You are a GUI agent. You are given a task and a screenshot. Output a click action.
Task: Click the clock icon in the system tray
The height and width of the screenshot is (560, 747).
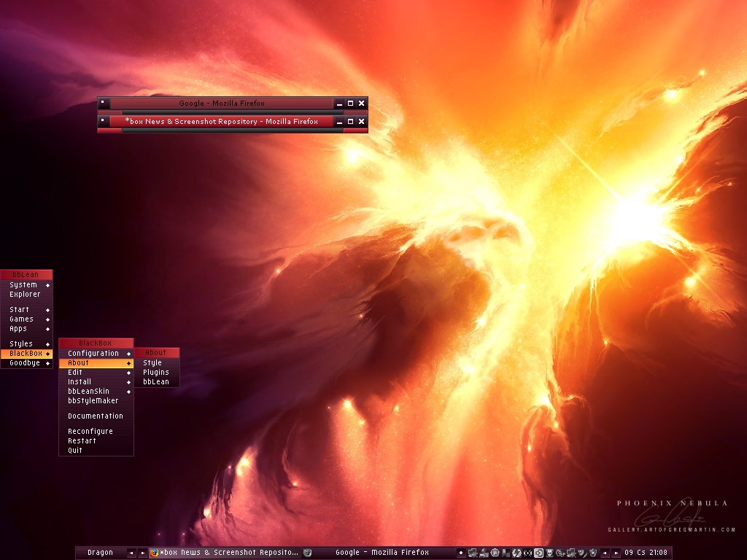click(495, 553)
